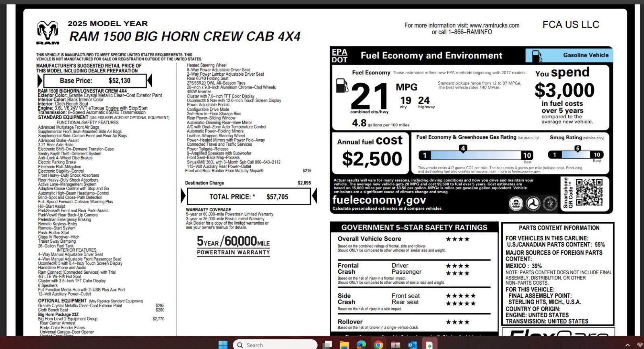
Task: Click the 'FCA US LLC' text
Action: 571,25
